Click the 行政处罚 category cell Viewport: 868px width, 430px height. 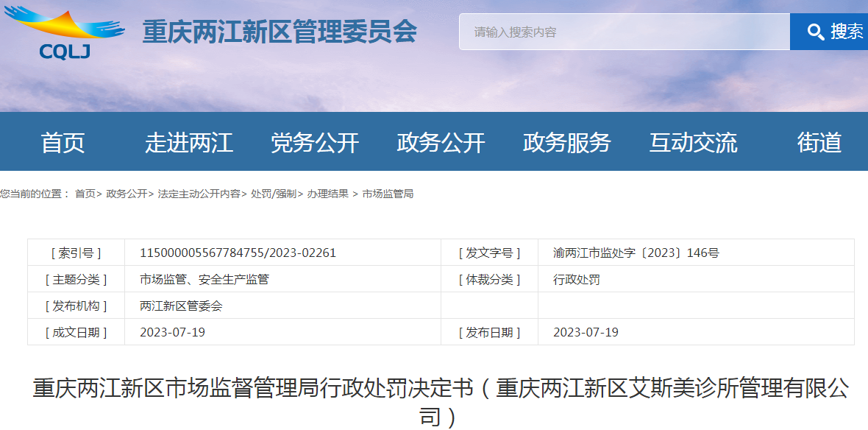pos(575,279)
